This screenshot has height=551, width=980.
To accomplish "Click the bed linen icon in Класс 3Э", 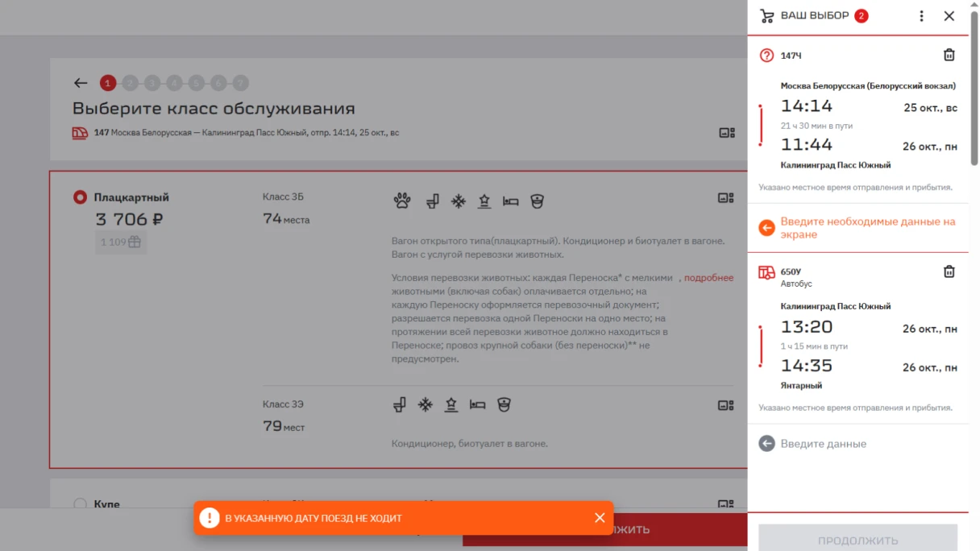I will [x=477, y=404].
